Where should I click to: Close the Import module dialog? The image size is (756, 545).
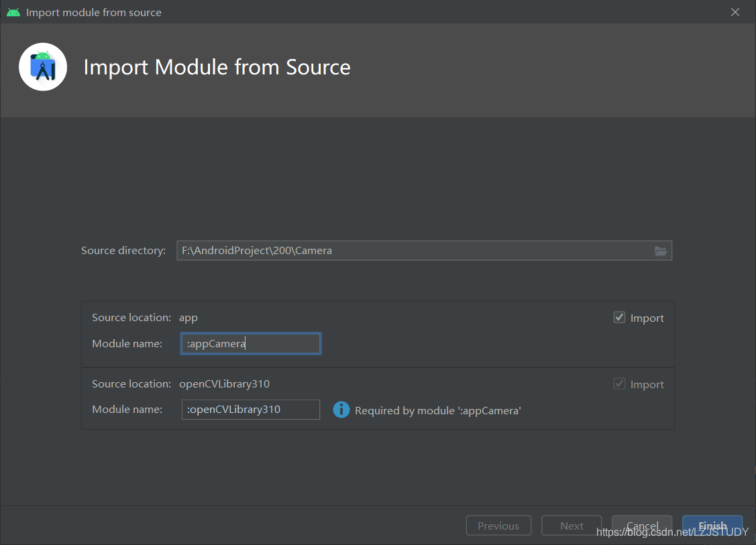(x=735, y=12)
